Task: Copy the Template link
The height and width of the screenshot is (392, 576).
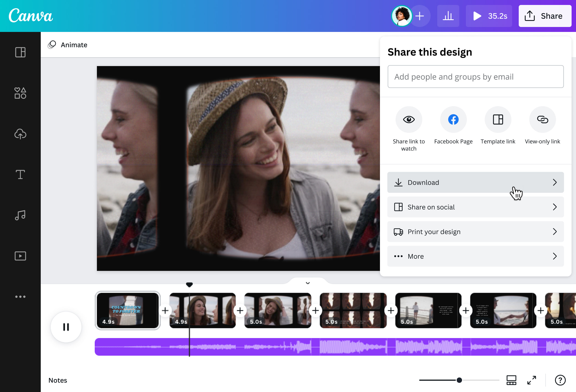Action: (x=498, y=119)
